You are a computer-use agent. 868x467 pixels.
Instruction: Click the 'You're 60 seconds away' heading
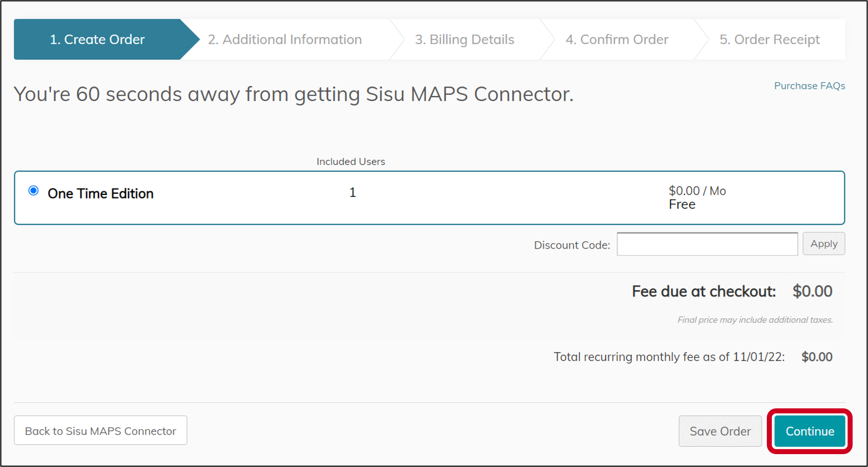click(x=294, y=94)
